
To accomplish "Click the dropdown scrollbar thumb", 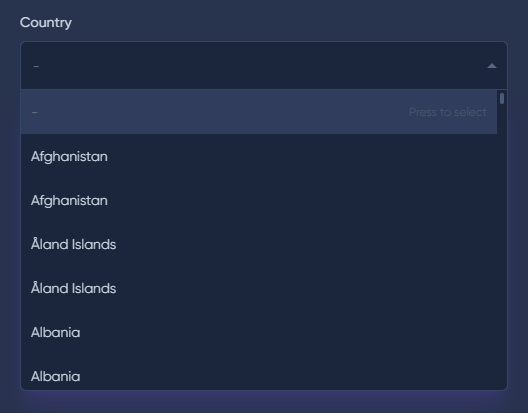I will click(502, 98).
